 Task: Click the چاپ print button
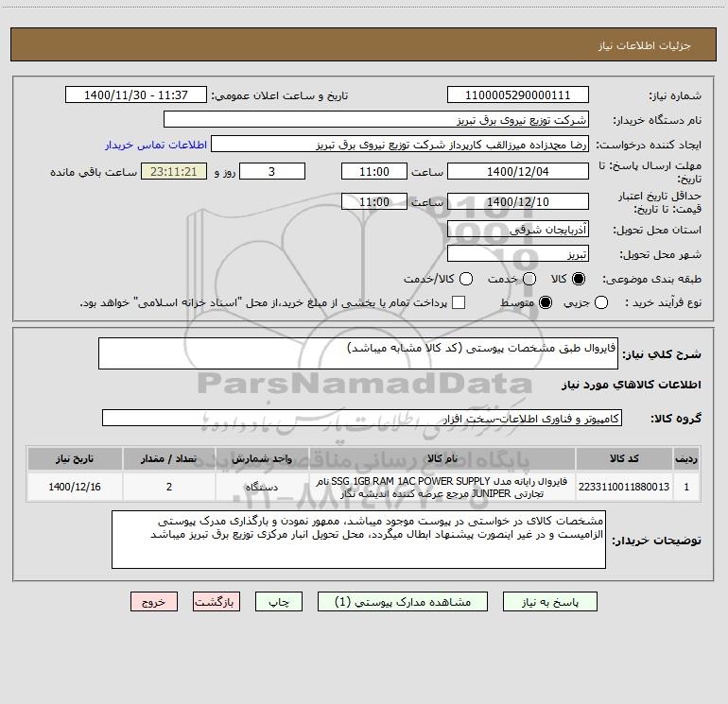coord(279,602)
